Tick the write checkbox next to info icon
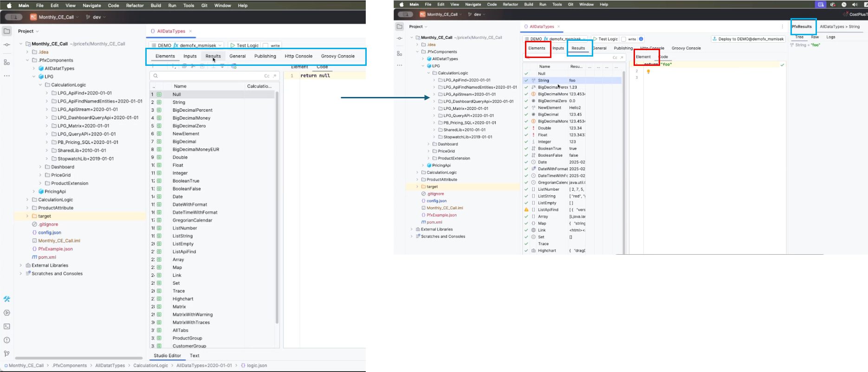Screen dimensions: 868x372 pyautogui.click(x=623, y=39)
